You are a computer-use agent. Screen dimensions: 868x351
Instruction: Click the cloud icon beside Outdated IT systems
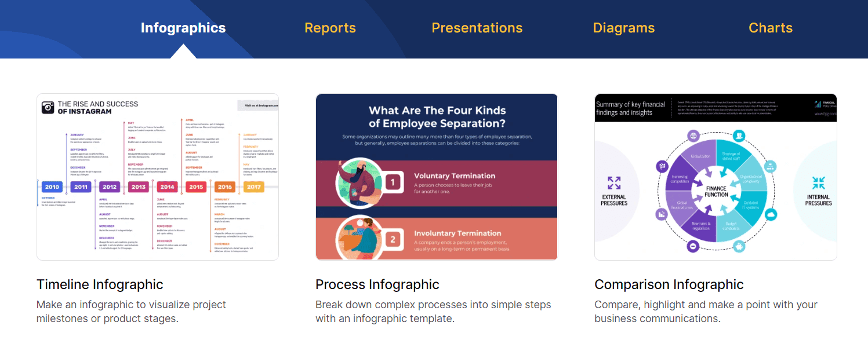tap(771, 214)
